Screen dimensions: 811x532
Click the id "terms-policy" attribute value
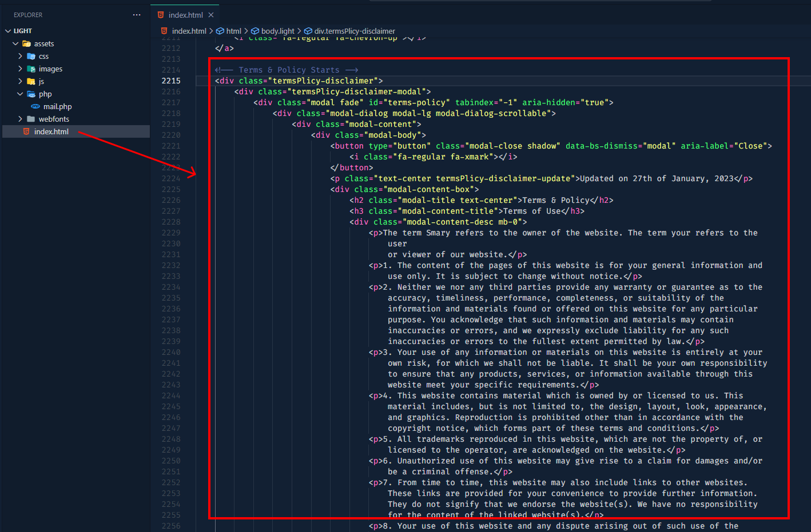pos(417,102)
